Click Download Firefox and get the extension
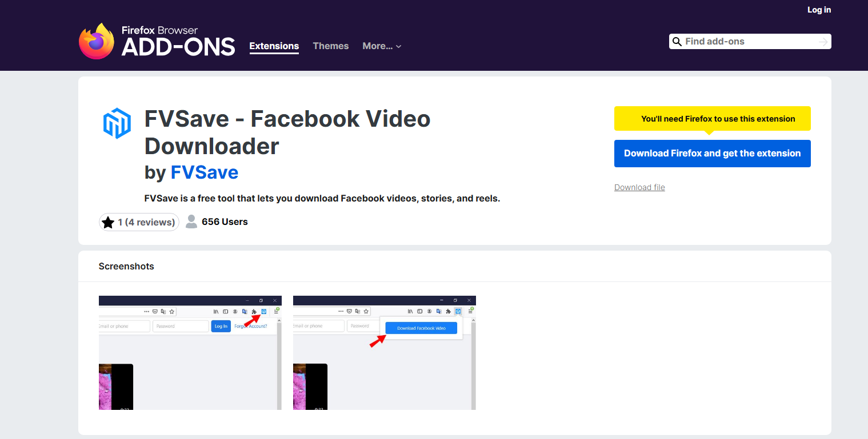The image size is (868, 439). click(x=712, y=154)
